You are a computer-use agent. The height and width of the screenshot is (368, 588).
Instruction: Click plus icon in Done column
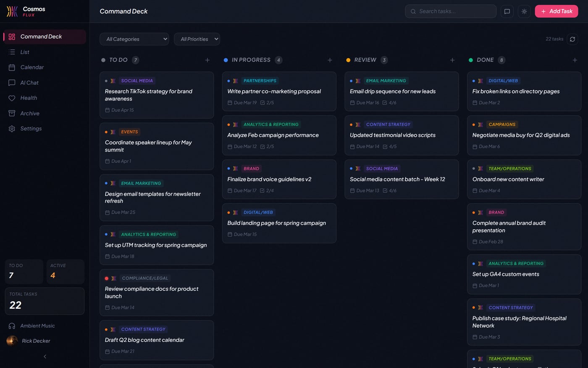tap(575, 60)
